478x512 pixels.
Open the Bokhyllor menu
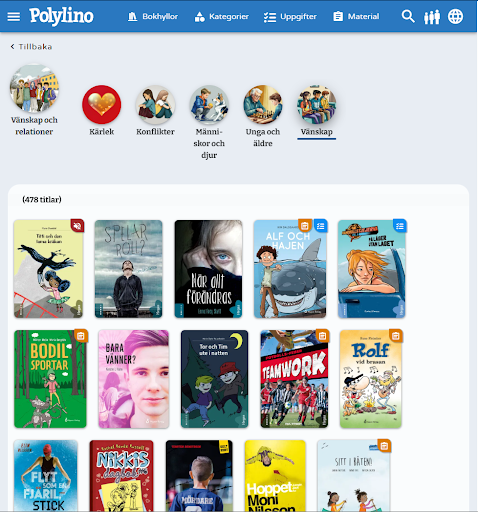[153, 16]
